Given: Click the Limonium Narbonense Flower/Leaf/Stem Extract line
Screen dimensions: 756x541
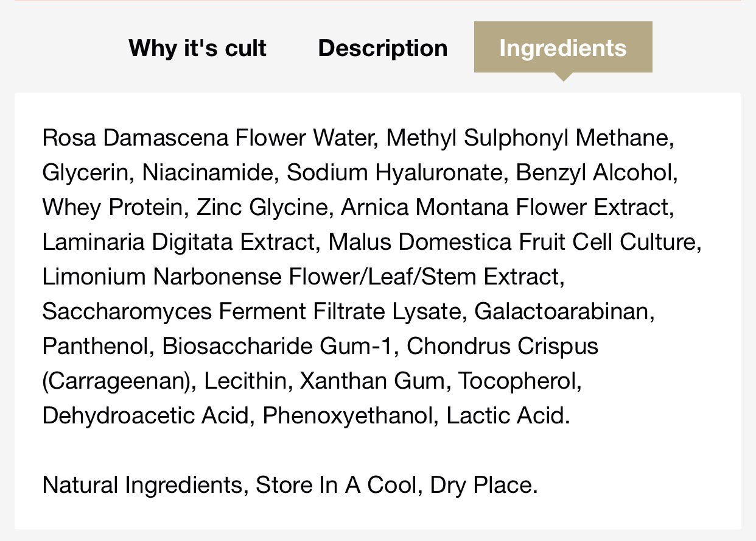Looking at the screenshot, I should click(x=301, y=277).
